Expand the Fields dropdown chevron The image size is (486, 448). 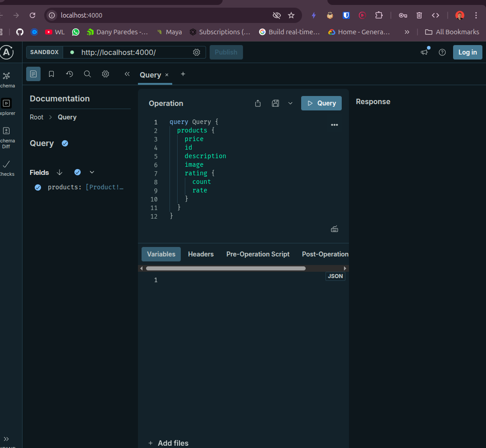tap(92, 172)
